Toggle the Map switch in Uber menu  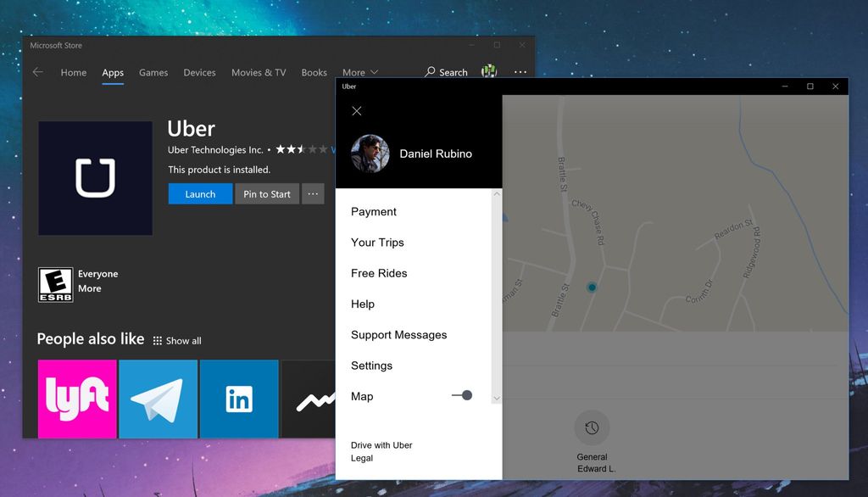463,395
